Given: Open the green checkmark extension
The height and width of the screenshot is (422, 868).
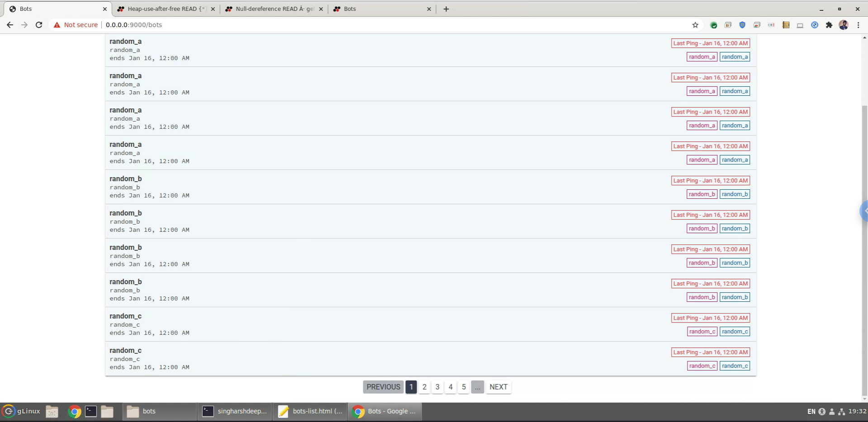Looking at the screenshot, I should click(714, 25).
